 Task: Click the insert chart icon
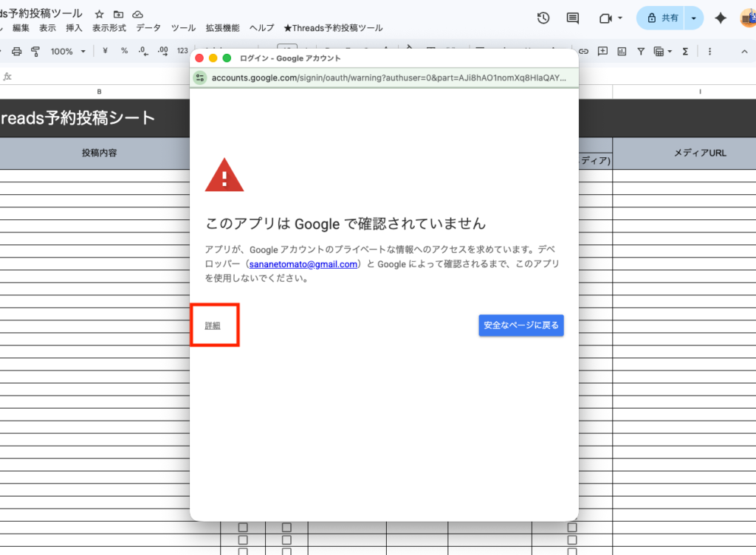pos(622,52)
